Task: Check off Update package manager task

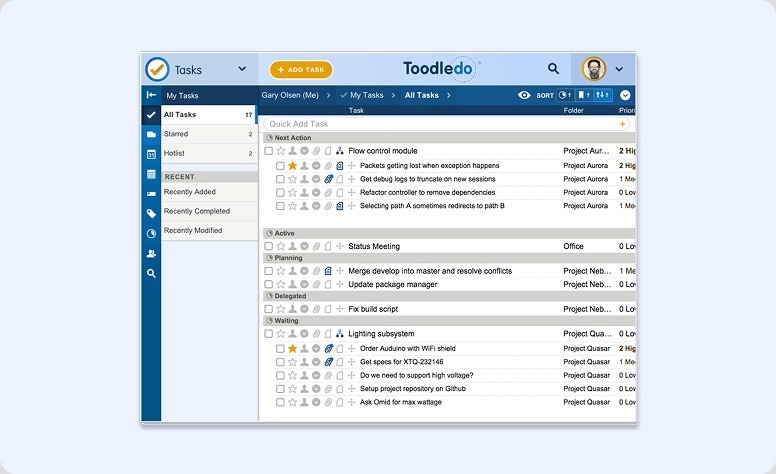Action: point(268,284)
